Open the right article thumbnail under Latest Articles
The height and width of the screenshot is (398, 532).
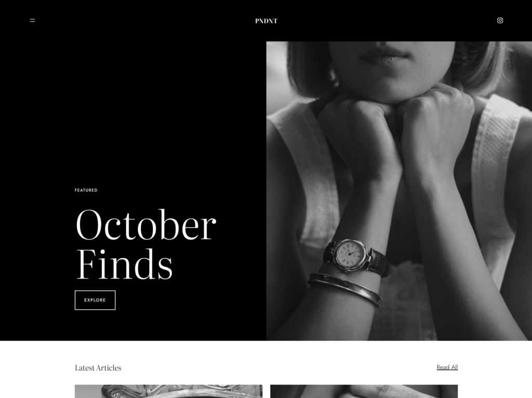pyautogui.click(x=364, y=391)
